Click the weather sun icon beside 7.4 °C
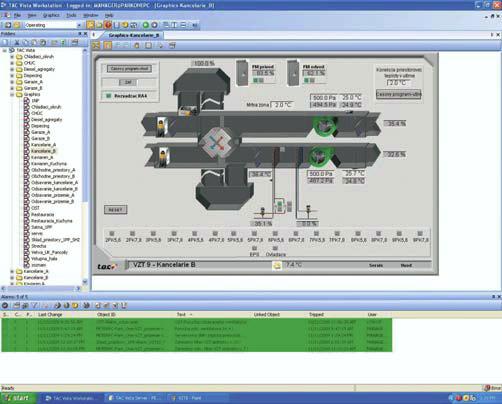The width and height of the screenshot is (502, 404). [x=277, y=265]
